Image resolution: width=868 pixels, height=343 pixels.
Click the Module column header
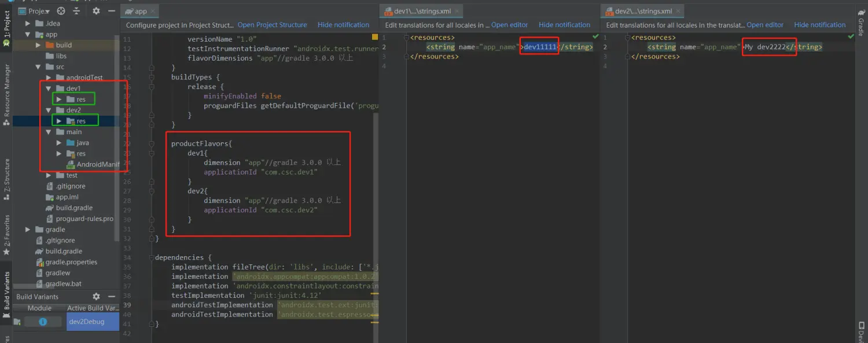pos(39,308)
